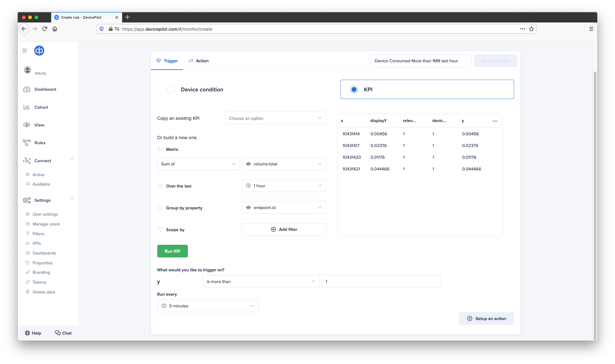Collapse the Settings section chevron
The height and width of the screenshot is (364, 615).
pos(72,198)
